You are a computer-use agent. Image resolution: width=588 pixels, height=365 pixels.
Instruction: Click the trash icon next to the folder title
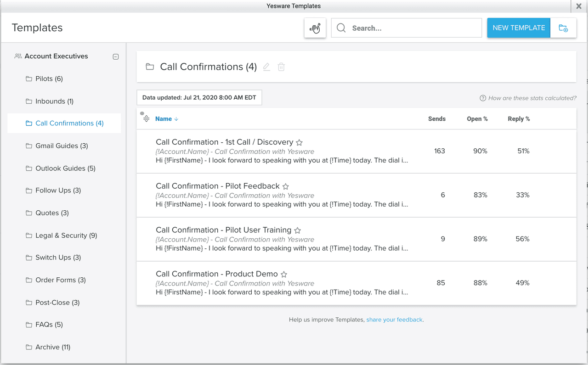281,67
